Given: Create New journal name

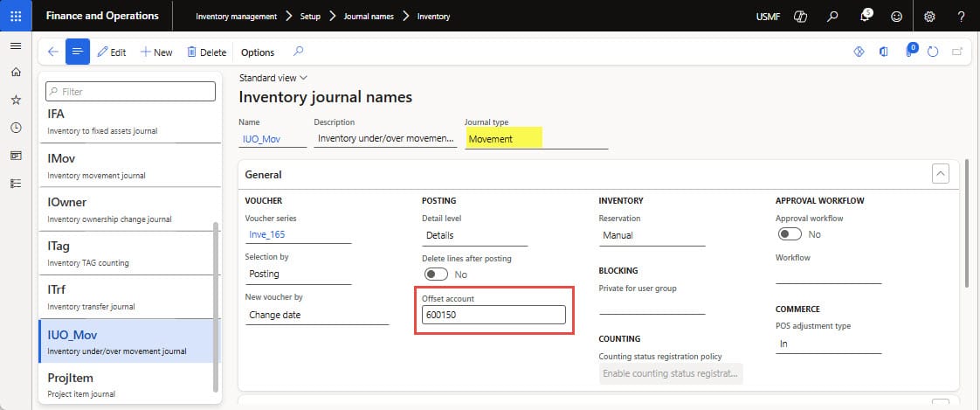Looking at the screenshot, I should coord(156,52).
